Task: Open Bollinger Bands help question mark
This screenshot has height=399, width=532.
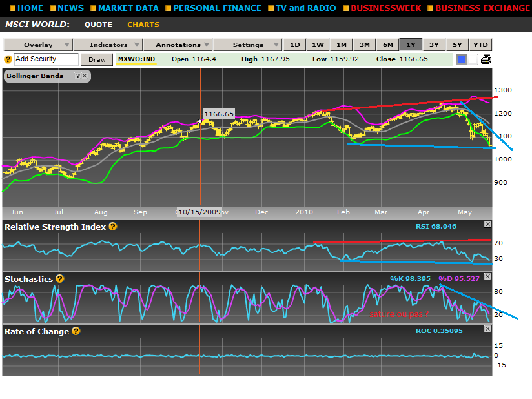Action: (78, 76)
